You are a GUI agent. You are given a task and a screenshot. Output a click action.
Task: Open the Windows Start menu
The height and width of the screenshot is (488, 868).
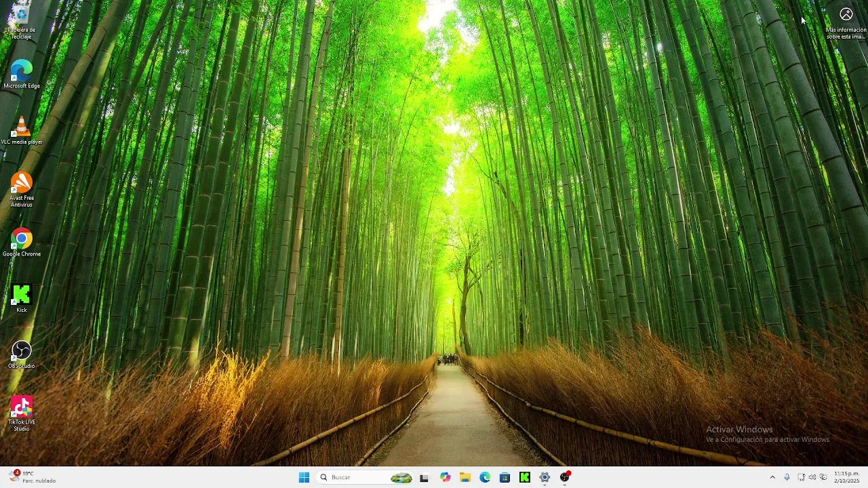click(304, 477)
